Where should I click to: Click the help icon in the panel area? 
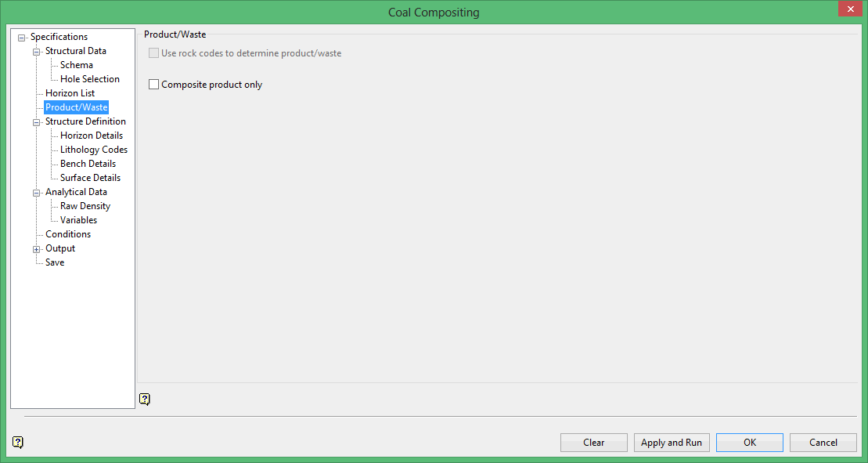pos(145,399)
